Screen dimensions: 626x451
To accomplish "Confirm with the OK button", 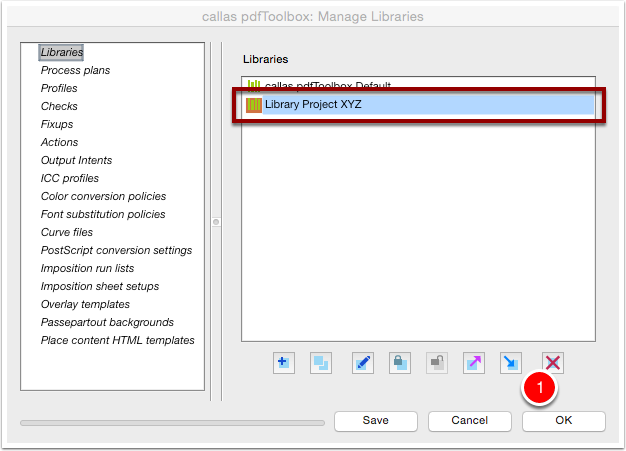I will click(564, 421).
